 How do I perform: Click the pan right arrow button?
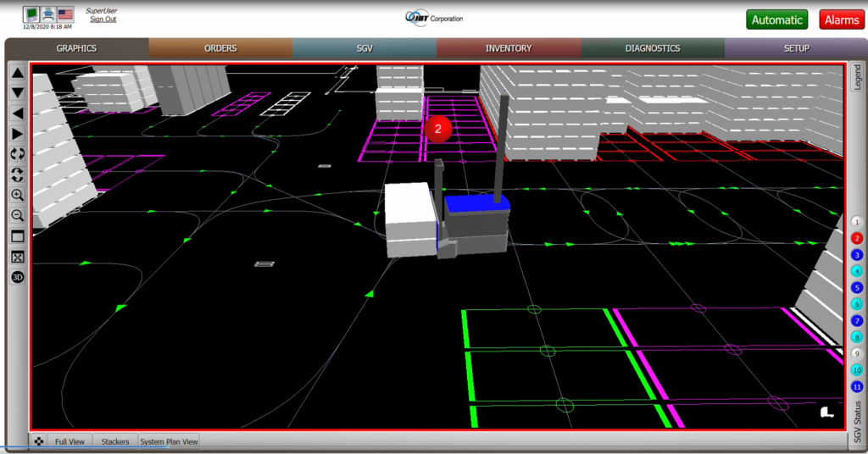click(x=17, y=134)
